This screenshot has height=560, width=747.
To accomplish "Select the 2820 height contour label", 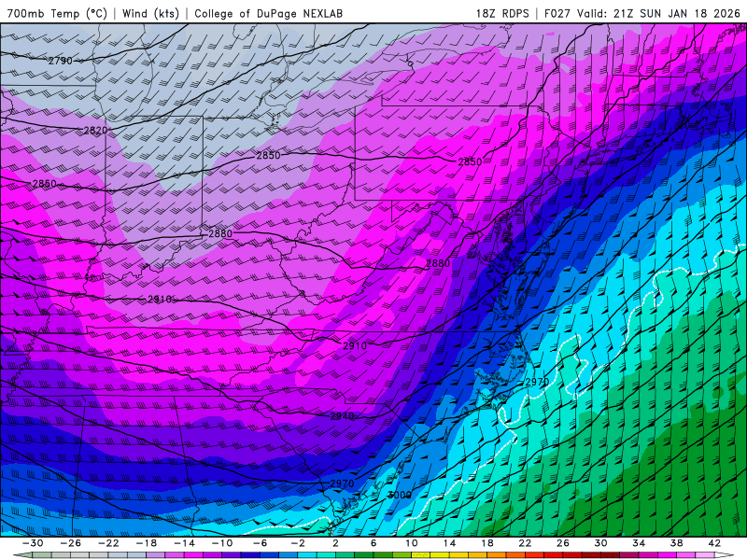I will (95, 130).
